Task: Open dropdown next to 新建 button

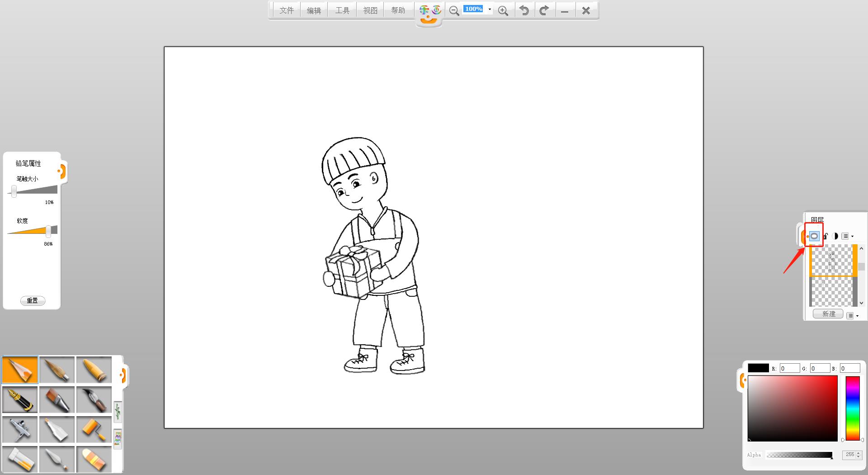Action: coord(852,315)
